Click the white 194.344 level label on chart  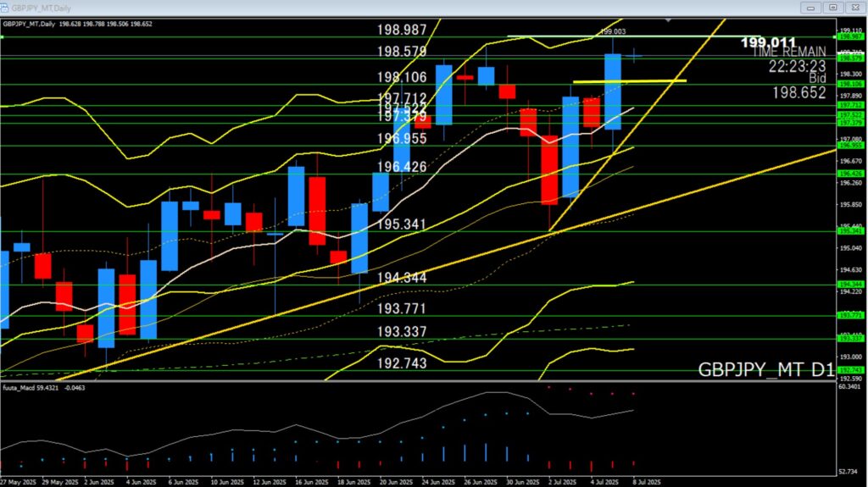(x=402, y=278)
